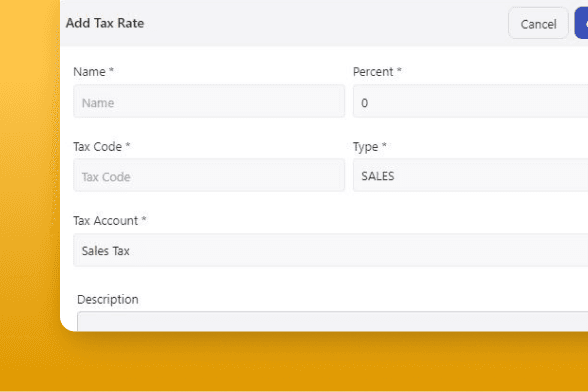Open the Type dropdown showing SALES
Image resolution: width=588 pixels, height=392 pixels.
click(470, 175)
